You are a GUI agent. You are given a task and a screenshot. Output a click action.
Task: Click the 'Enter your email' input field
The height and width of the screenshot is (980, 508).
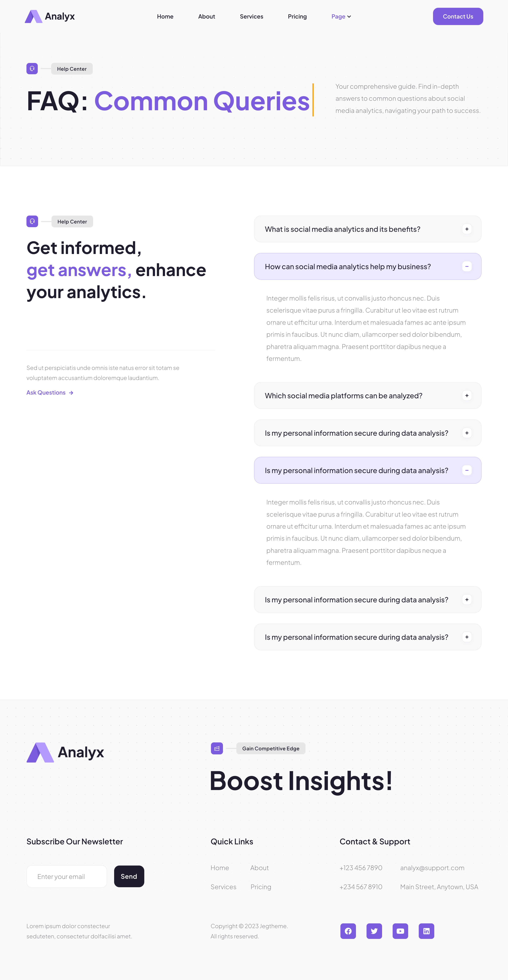click(x=67, y=876)
